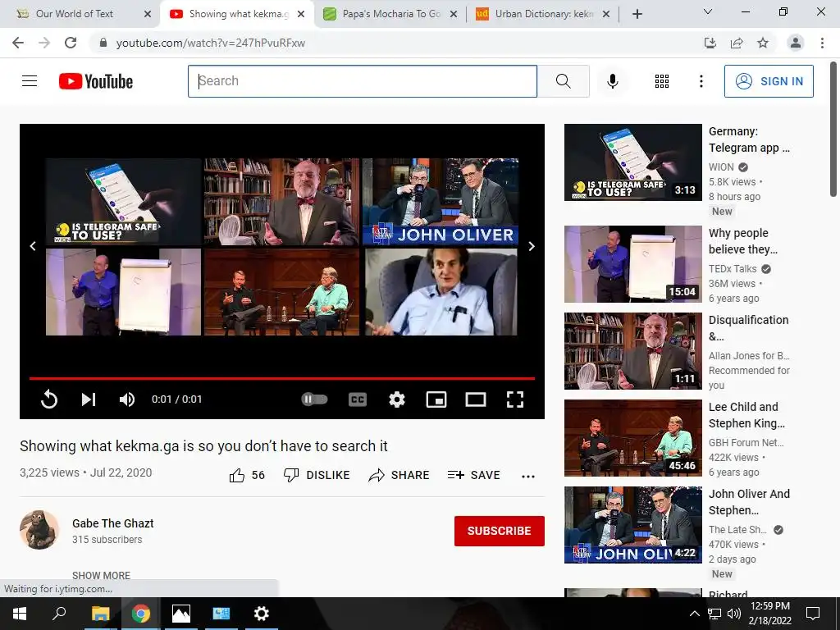Click the red video progress bar
This screenshot has height=630, width=840.
click(x=282, y=378)
